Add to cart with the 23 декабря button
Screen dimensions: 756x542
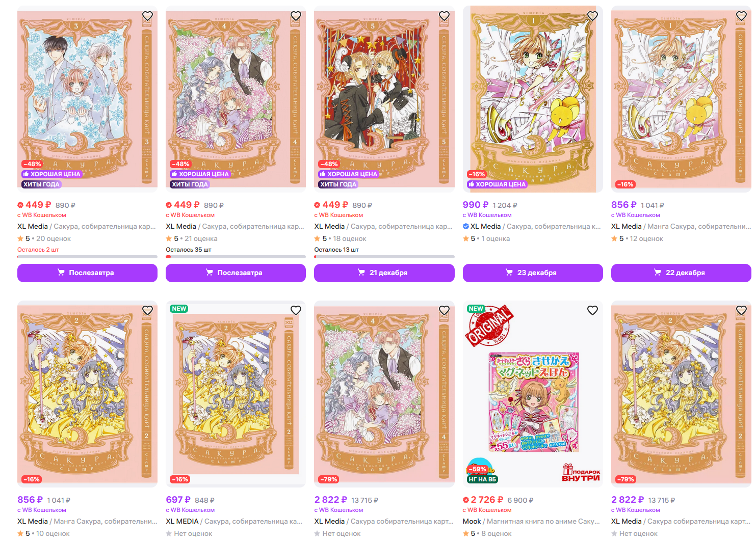pyautogui.click(x=533, y=273)
